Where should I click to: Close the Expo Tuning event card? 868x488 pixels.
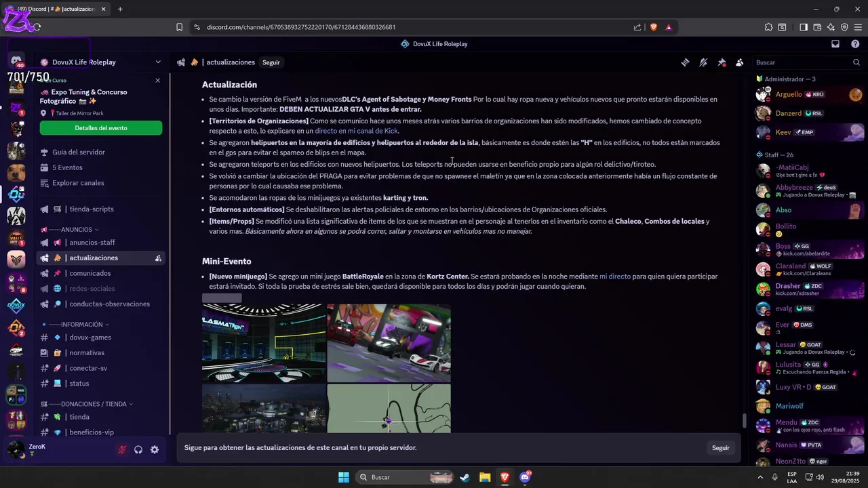point(157,80)
